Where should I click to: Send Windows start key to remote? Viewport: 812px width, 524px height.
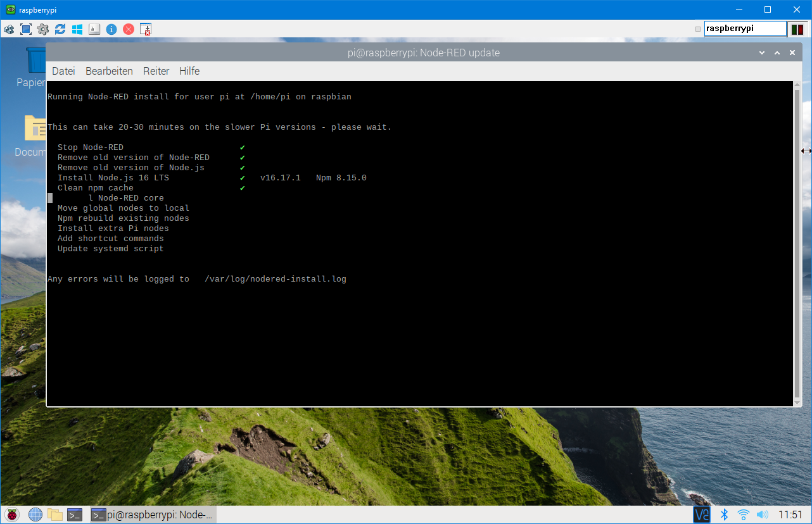coord(77,29)
